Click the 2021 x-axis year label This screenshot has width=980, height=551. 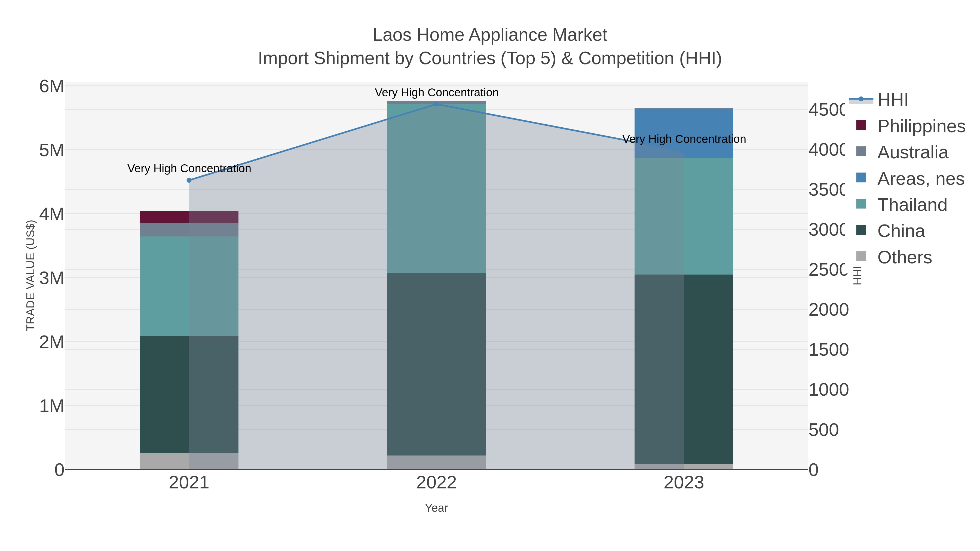point(189,483)
